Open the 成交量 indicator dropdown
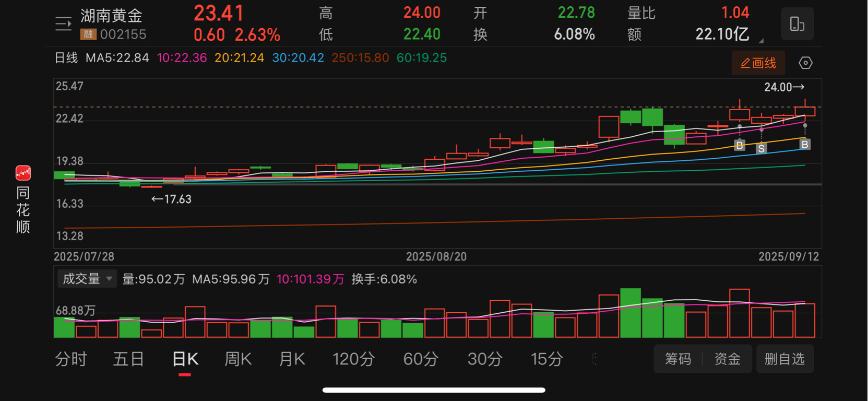868x401 pixels. (x=87, y=279)
